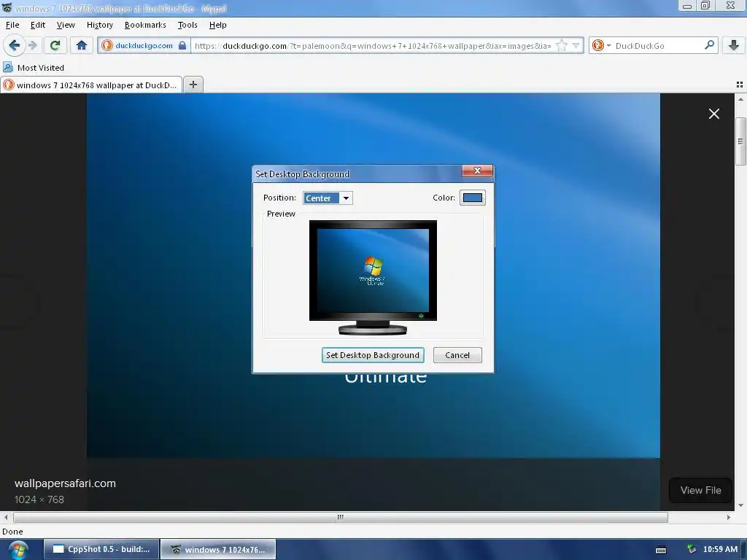
Task: Click the Set Desktop Background button
Action: coord(373,355)
